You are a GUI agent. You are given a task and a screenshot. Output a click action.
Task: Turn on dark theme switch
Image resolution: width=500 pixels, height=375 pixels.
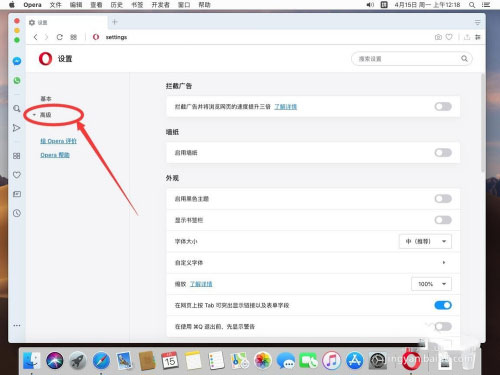443,199
